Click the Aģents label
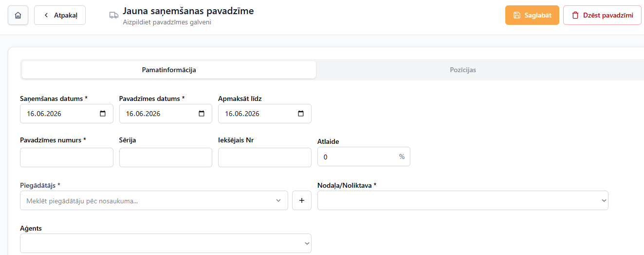The height and width of the screenshot is (255, 644). pos(31,228)
